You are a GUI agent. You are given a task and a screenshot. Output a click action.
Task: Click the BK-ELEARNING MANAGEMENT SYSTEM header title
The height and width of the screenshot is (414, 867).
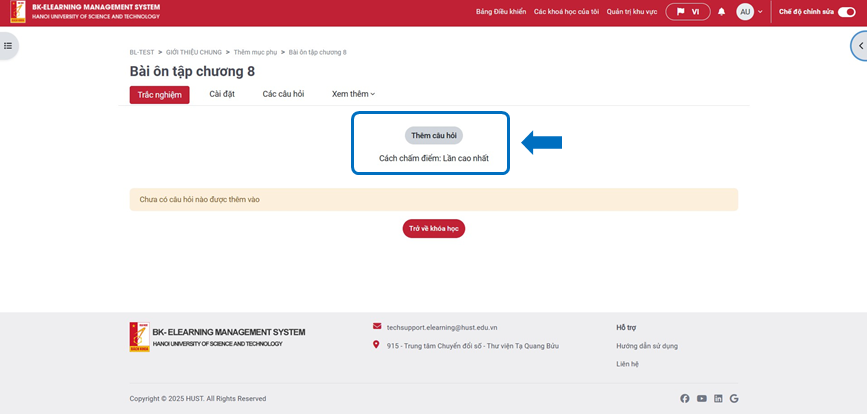click(96, 7)
